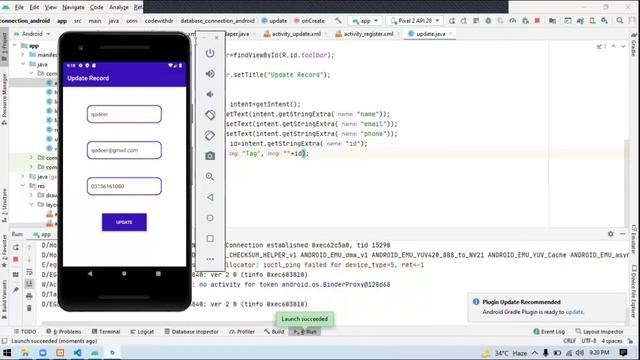The width and height of the screenshot is (640, 360).
Task: Open the Profiler tool window
Action: pos(242,331)
